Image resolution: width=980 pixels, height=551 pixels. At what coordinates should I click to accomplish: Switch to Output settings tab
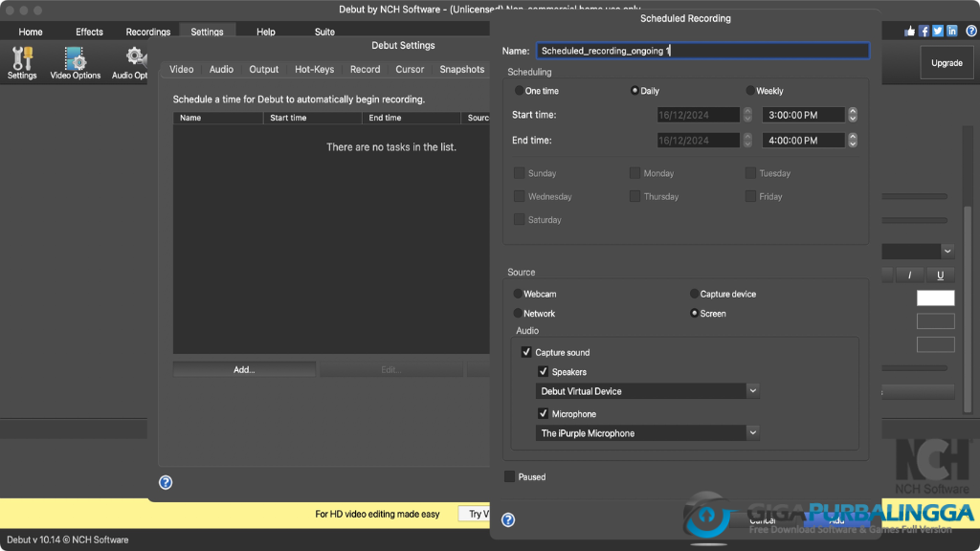pos(264,69)
